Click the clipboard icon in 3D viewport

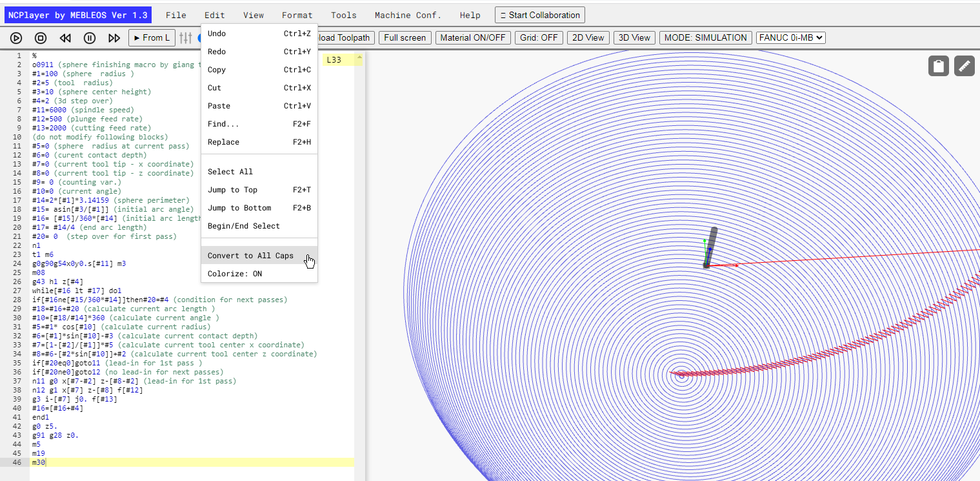click(x=939, y=66)
